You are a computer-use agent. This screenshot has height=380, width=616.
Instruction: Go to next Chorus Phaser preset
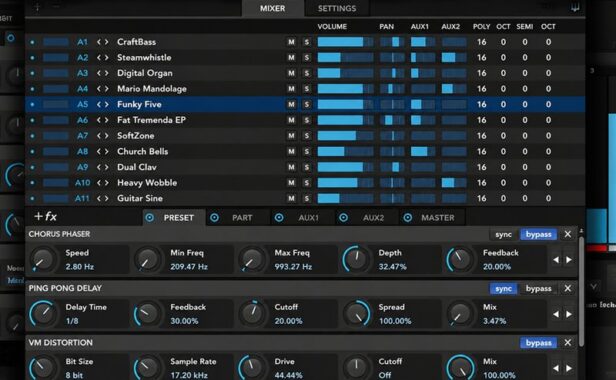(x=569, y=260)
